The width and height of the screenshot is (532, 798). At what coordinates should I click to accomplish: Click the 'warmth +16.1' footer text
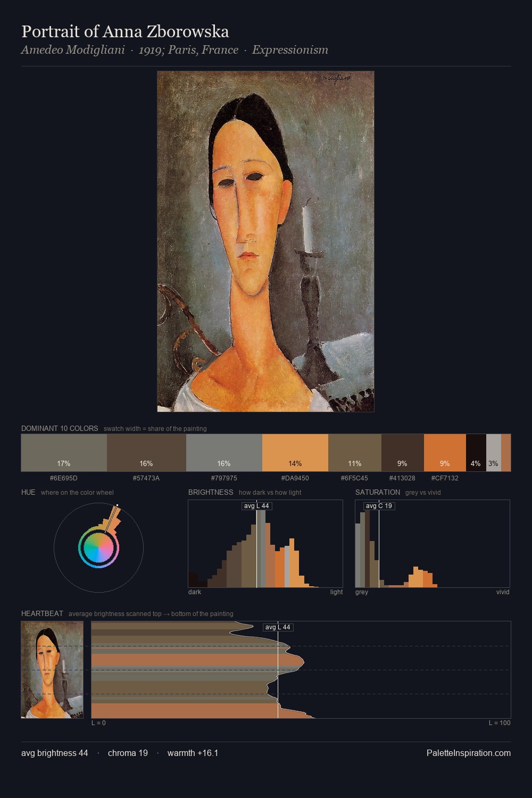click(193, 753)
